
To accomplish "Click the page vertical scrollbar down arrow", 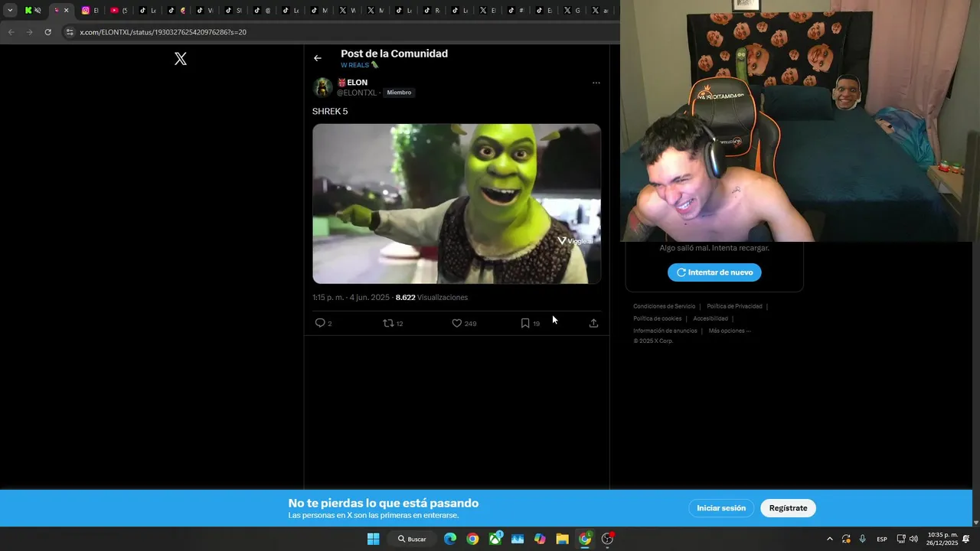I will [x=975, y=523].
